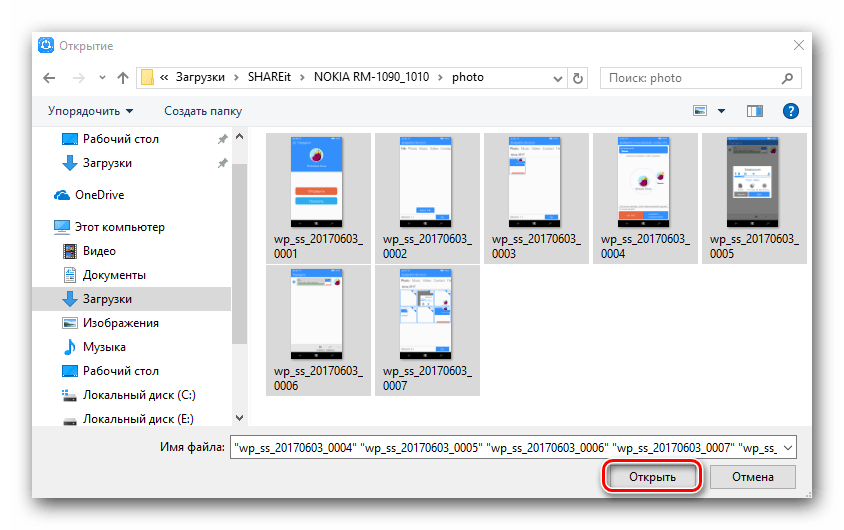844x530 pixels.
Task: Expand the file name combo box list
Action: point(788,448)
